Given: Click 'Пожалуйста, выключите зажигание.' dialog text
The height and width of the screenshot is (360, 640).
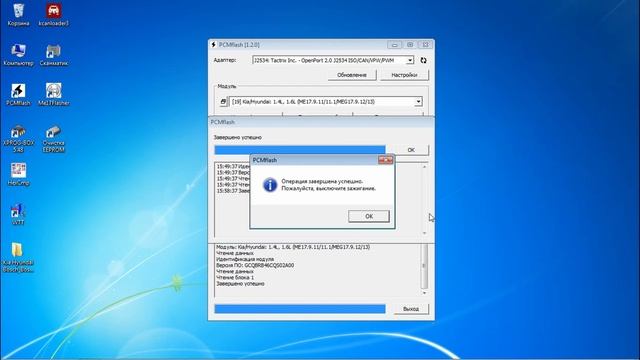Looking at the screenshot, I should tap(329, 189).
